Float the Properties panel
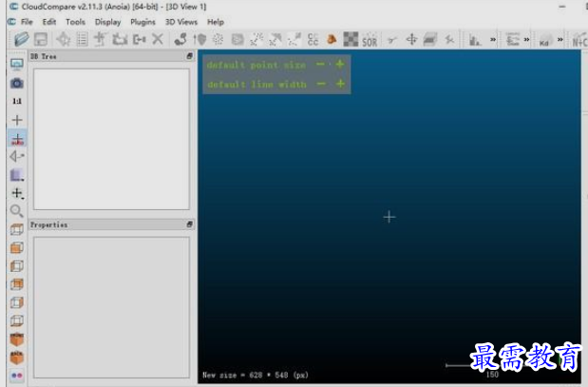Screen dimensions: 588x387 (x=189, y=224)
